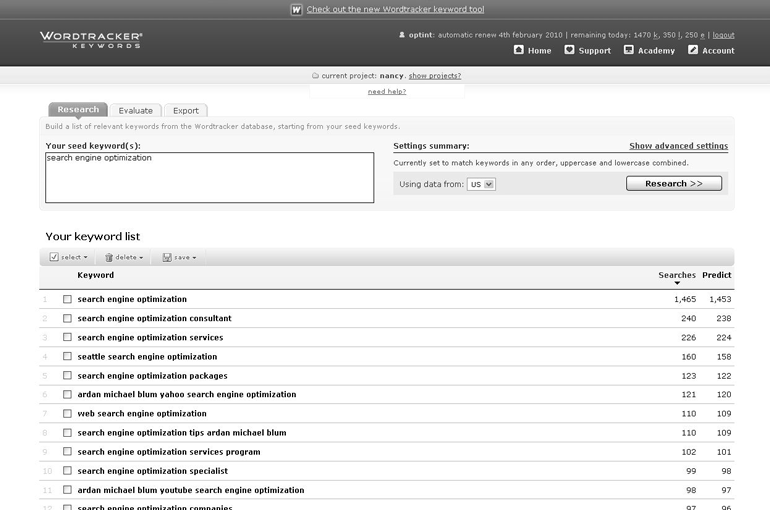Tick ardan michael blum youtube row checkbox
This screenshot has width=770, height=510.
click(x=67, y=490)
